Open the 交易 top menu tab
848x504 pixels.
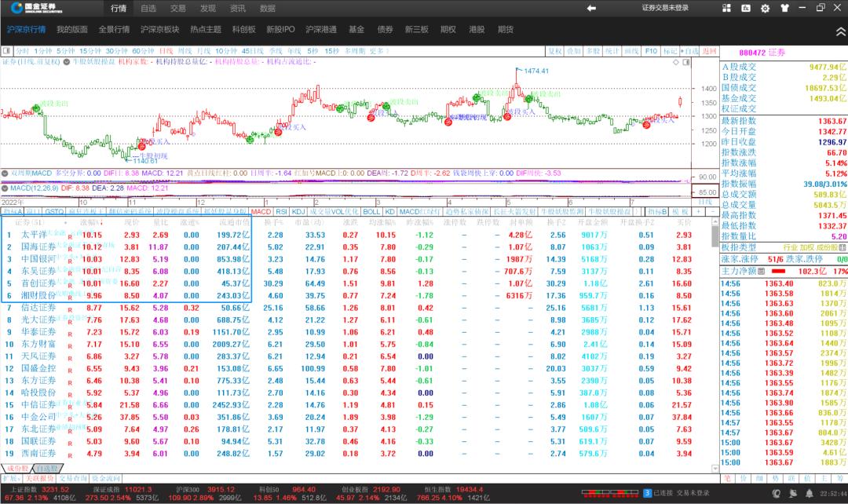click(x=178, y=8)
